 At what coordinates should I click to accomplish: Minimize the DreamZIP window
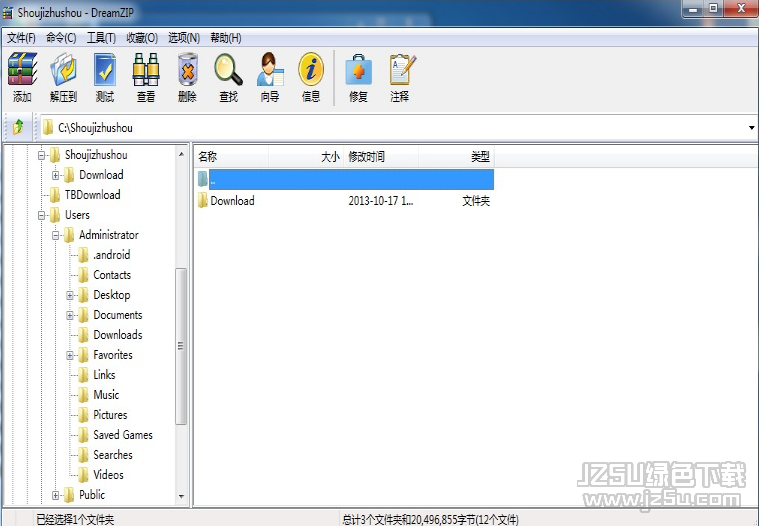(x=694, y=9)
